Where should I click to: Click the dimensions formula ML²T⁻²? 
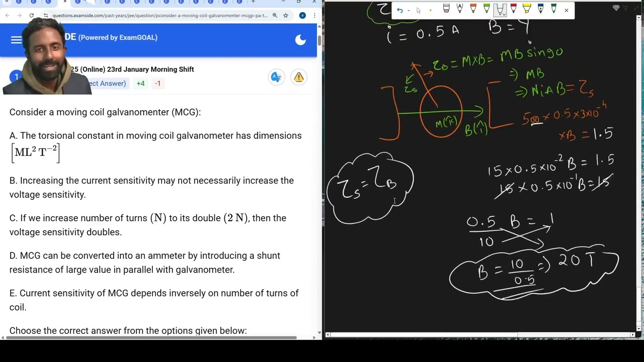click(35, 153)
